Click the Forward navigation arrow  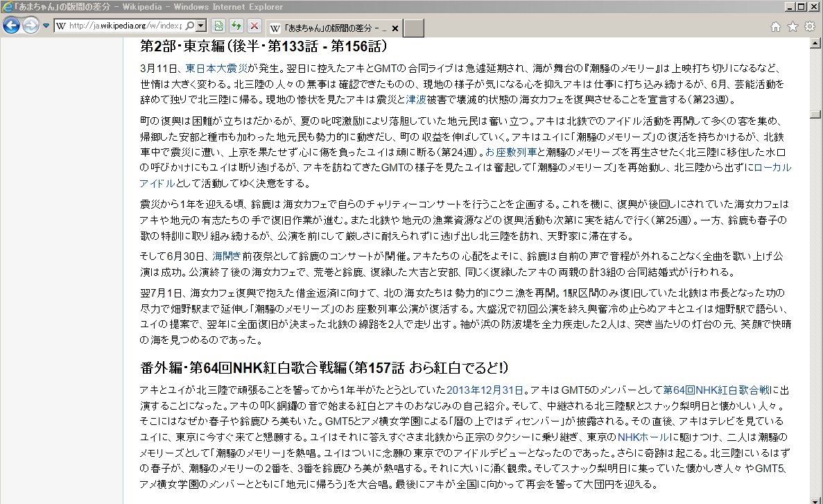click(x=31, y=25)
